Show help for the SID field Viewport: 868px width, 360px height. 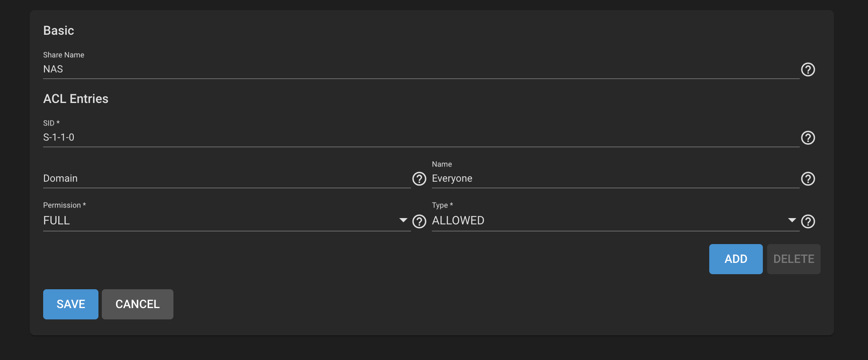(808, 138)
